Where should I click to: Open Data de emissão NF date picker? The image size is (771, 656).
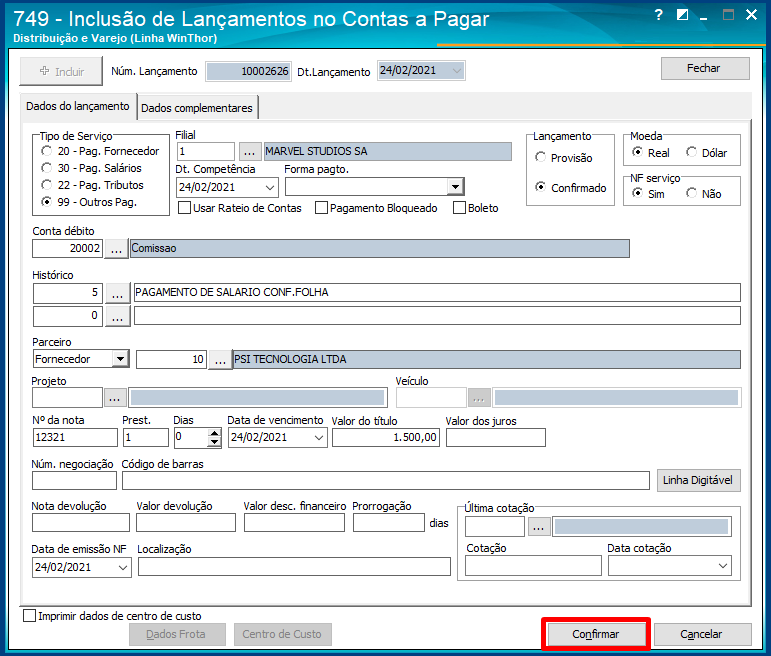[x=123, y=567]
